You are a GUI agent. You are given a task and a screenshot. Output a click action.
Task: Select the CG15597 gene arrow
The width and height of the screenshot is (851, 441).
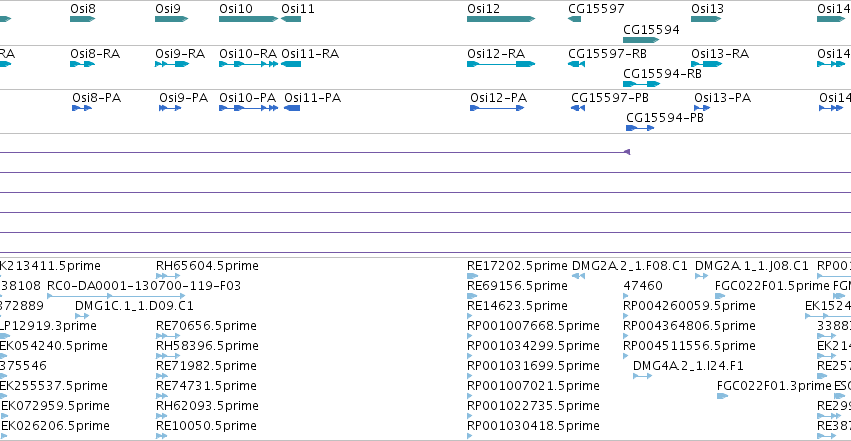(x=574, y=19)
